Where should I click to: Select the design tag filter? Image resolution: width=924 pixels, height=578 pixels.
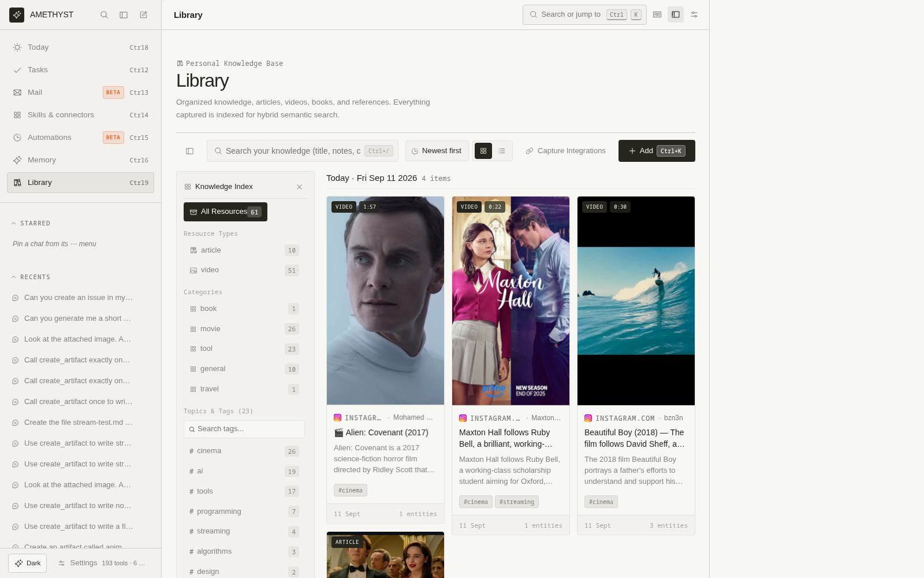point(245,572)
